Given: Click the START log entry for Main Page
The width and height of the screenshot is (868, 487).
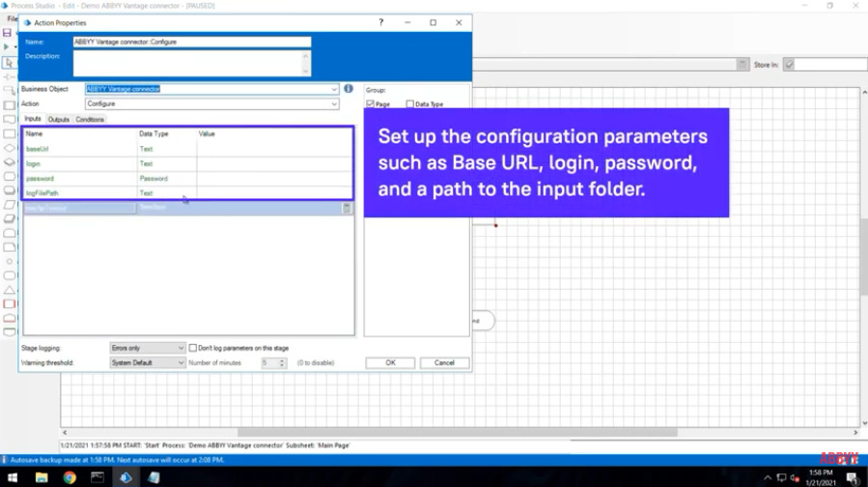Looking at the screenshot, I should [206, 445].
